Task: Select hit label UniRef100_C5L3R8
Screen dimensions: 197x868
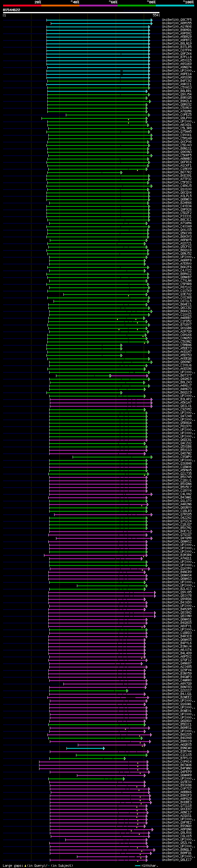Action: coord(177,128)
